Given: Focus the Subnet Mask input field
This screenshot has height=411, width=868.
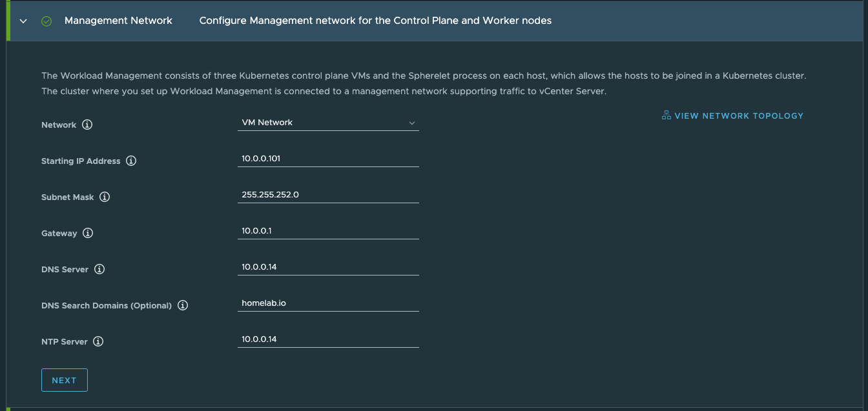Looking at the screenshot, I should coord(328,195).
